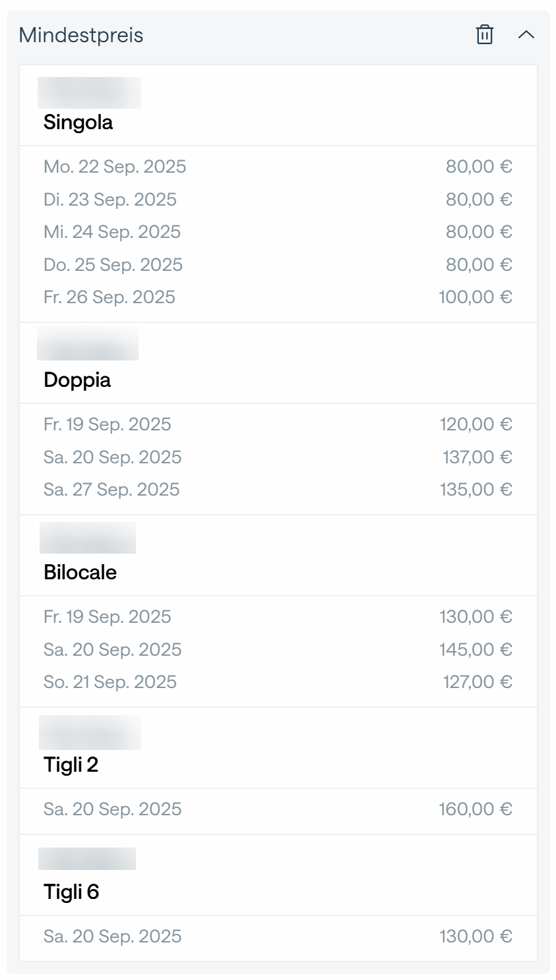Select the Tigli 6 room heading
This screenshot has width=556, height=980.
point(71,892)
